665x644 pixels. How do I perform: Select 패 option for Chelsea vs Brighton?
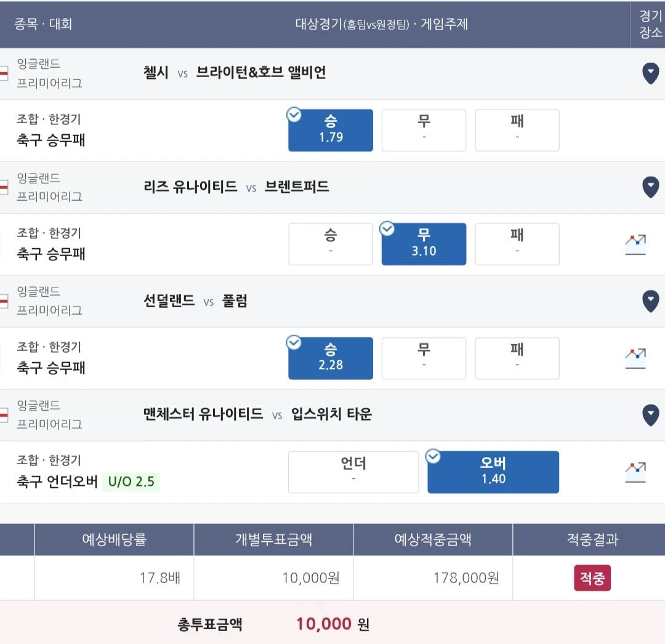[517, 130]
